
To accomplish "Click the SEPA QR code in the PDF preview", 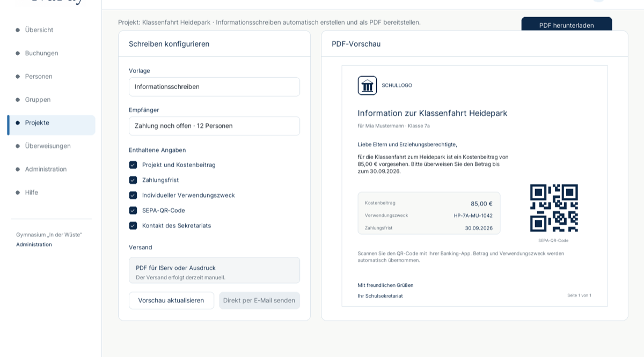I will point(554,208).
